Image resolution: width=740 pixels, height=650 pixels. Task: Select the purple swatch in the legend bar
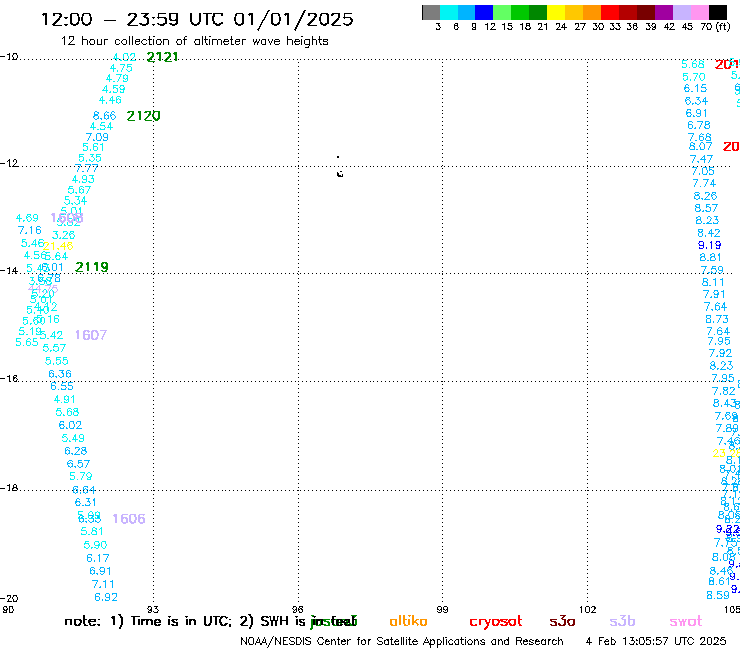click(664, 12)
